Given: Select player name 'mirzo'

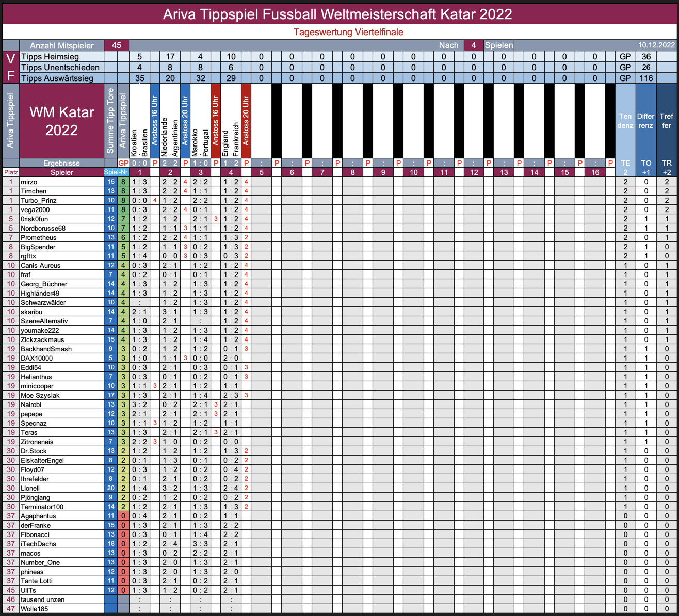Looking at the screenshot, I should (x=29, y=182).
